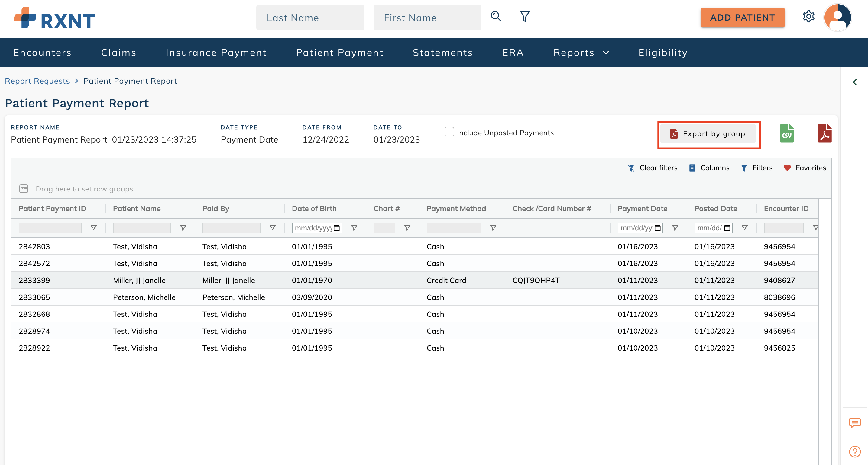Open the Patient Payment ID column filter

click(93, 228)
